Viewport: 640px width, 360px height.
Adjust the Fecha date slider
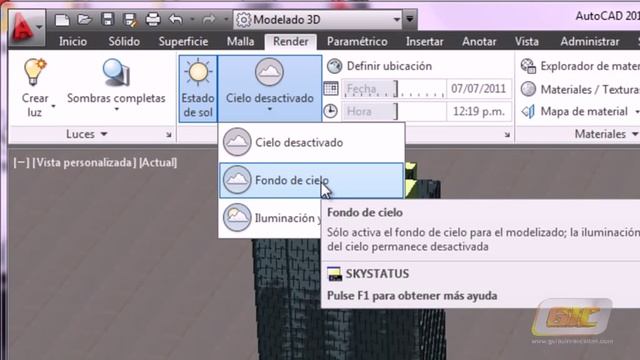click(x=394, y=89)
